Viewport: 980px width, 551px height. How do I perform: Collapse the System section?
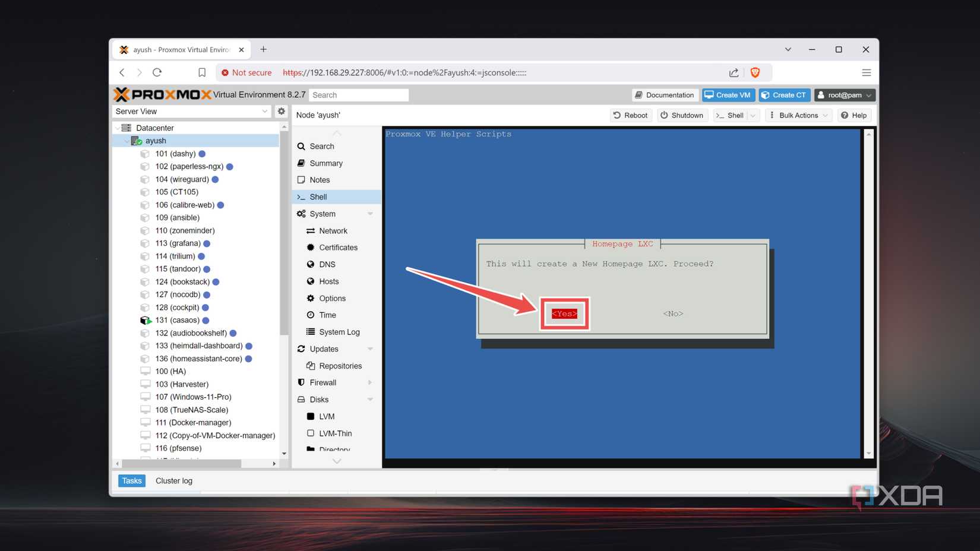[x=370, y=214]
